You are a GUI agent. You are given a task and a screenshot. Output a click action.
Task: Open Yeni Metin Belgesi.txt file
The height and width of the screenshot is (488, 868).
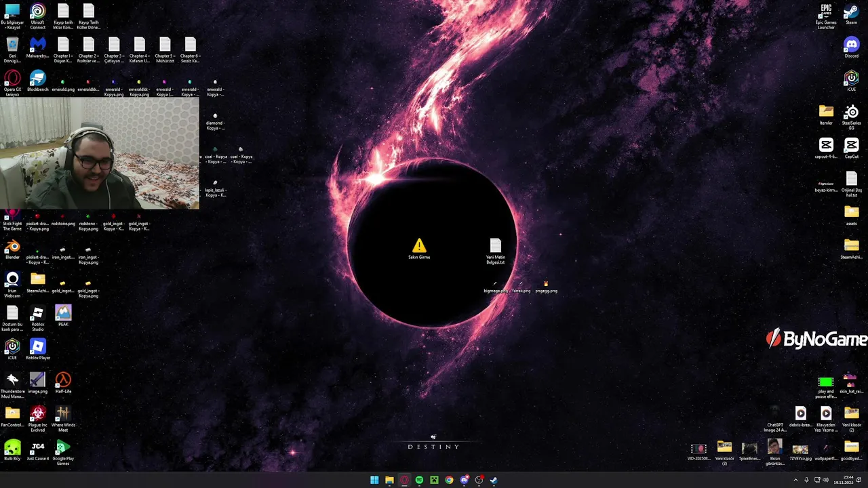coord(495,251)
